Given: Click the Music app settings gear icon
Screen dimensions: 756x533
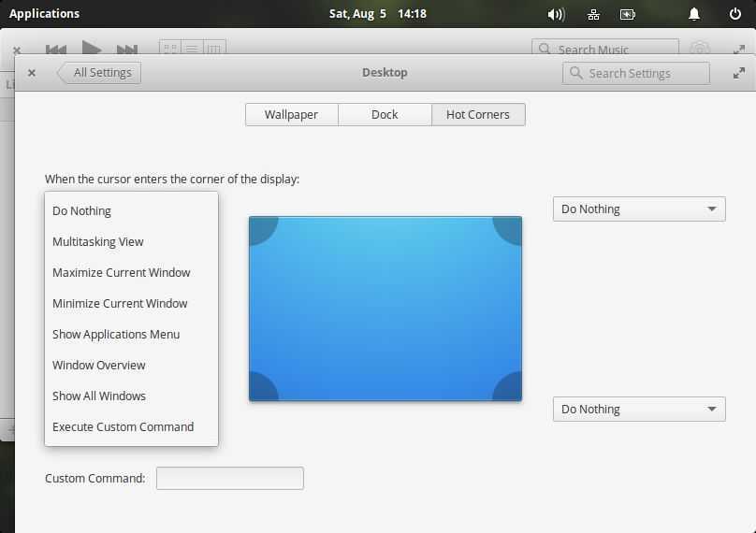Looking at the screenshot, I should tap(699, 50).
